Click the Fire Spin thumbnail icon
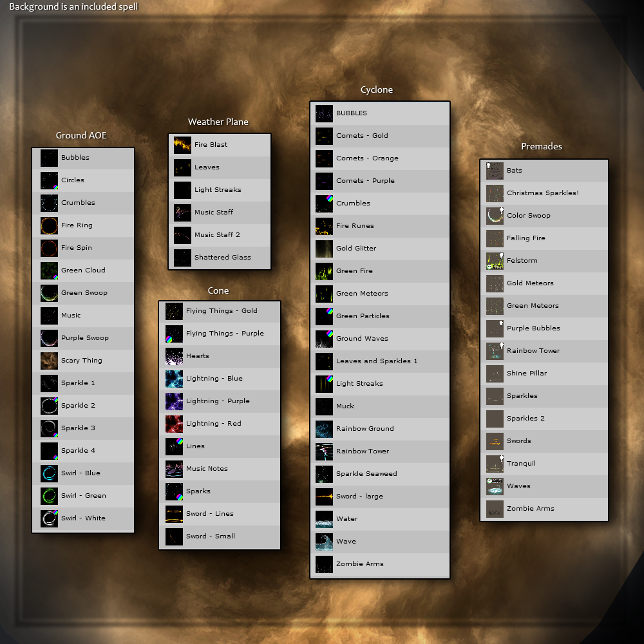 [49, 248]
